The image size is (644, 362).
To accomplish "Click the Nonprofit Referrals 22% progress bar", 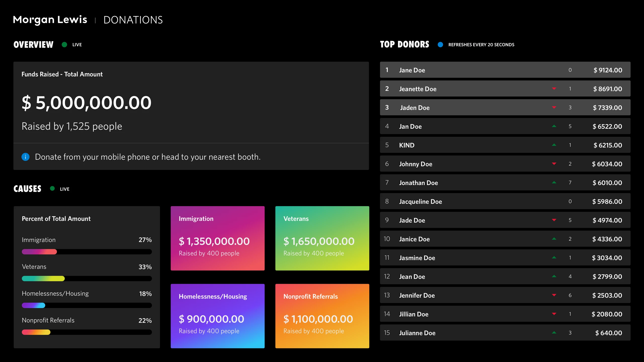I will [87, 332].
